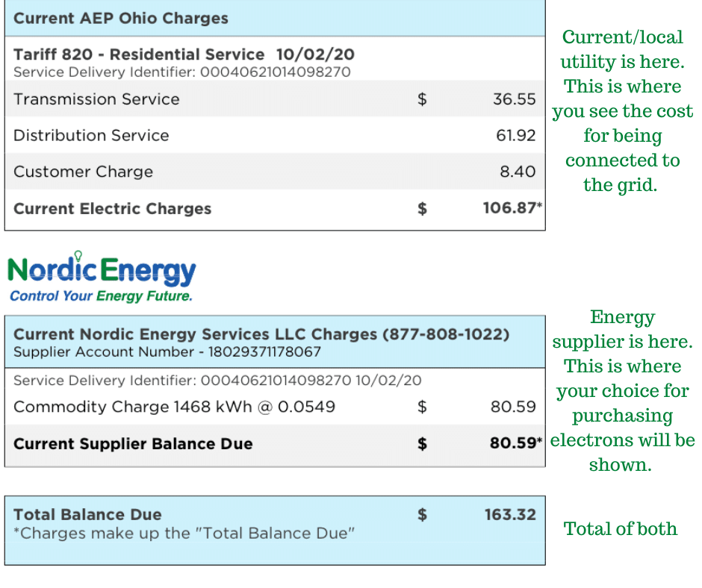Click the Nordic Energy logo

[x=102, y=272]
